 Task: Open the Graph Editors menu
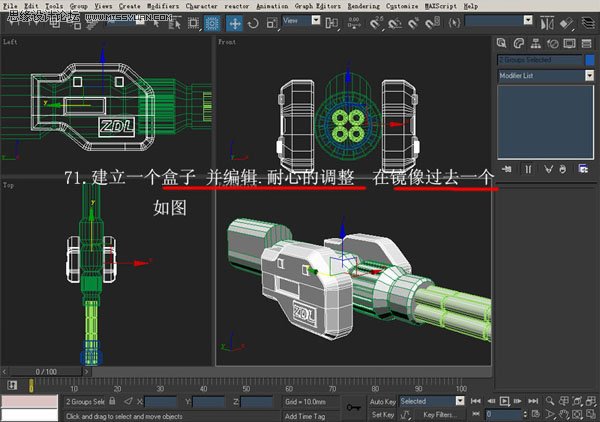tap(317, 6)
